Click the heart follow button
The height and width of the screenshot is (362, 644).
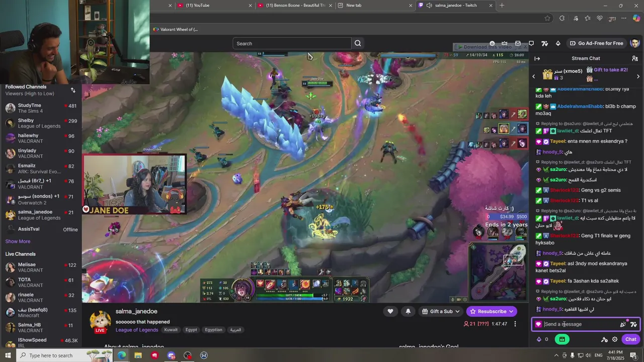pos(390,311)
